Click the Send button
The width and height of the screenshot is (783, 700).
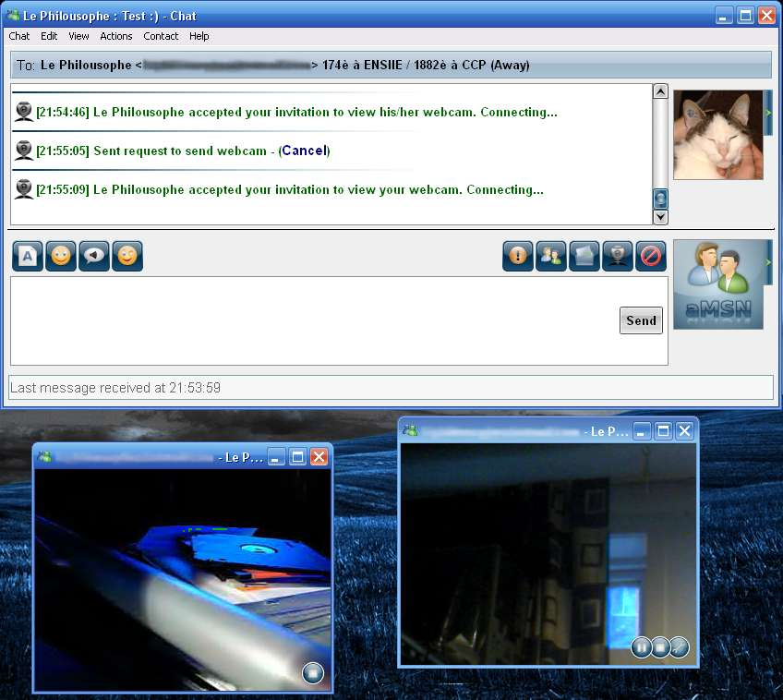tap(641, 320)
